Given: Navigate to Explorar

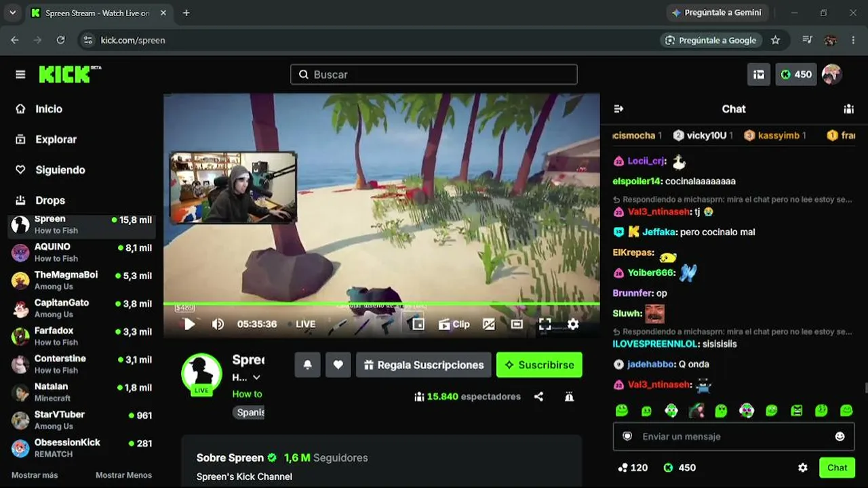Looking at the screenshot, I should [56, 140].
